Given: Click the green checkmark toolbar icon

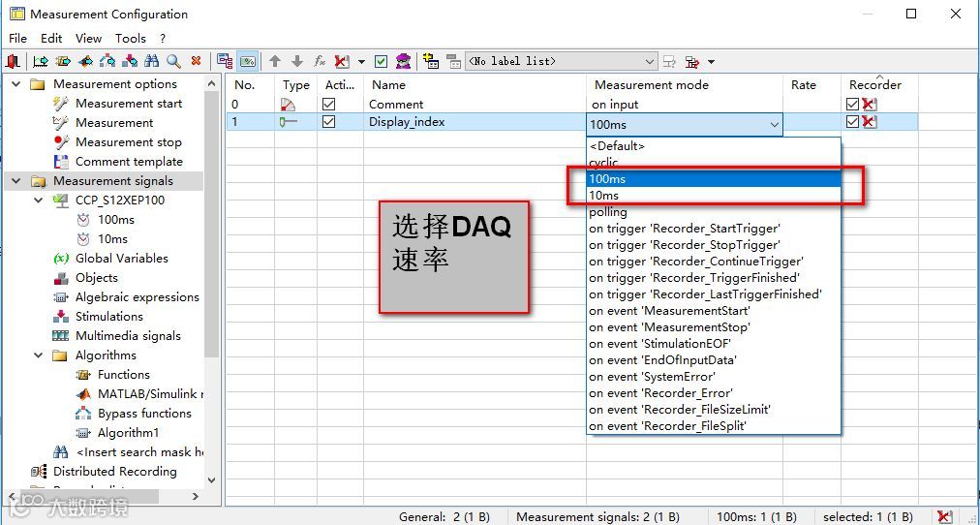Looking at the screenshot, I should (x=382, y=61).
